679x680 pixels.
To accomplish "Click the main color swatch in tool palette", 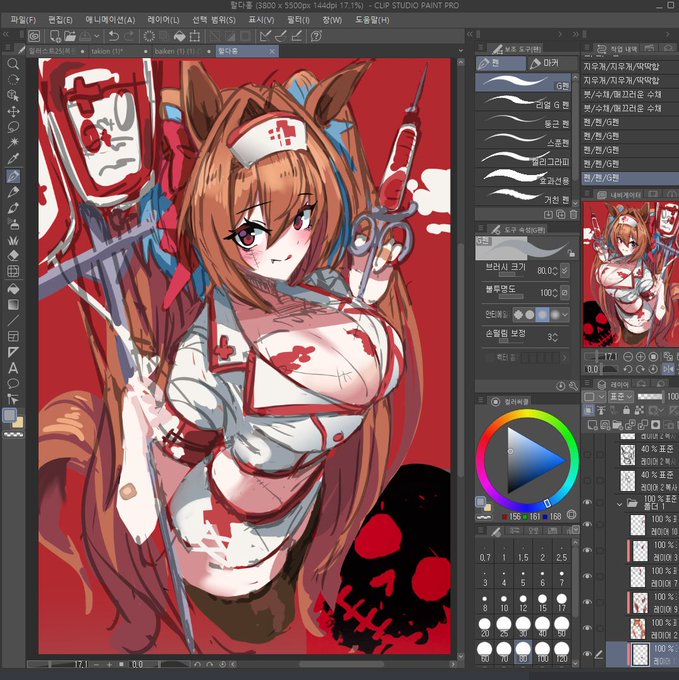I will tap(10, 415).
